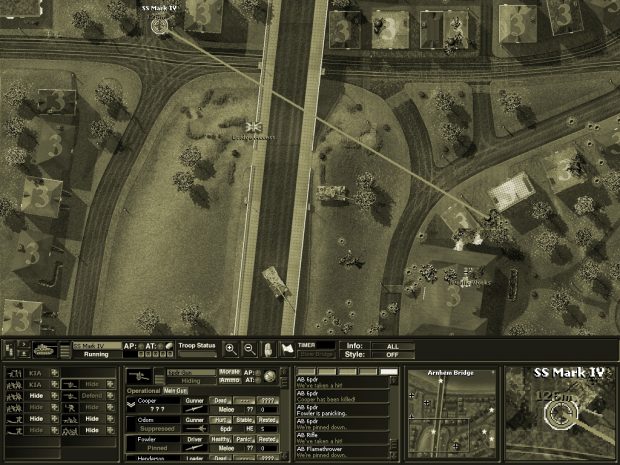Toggle the Info ALL setting
The image size is (620, 465).
click(392, 346)
